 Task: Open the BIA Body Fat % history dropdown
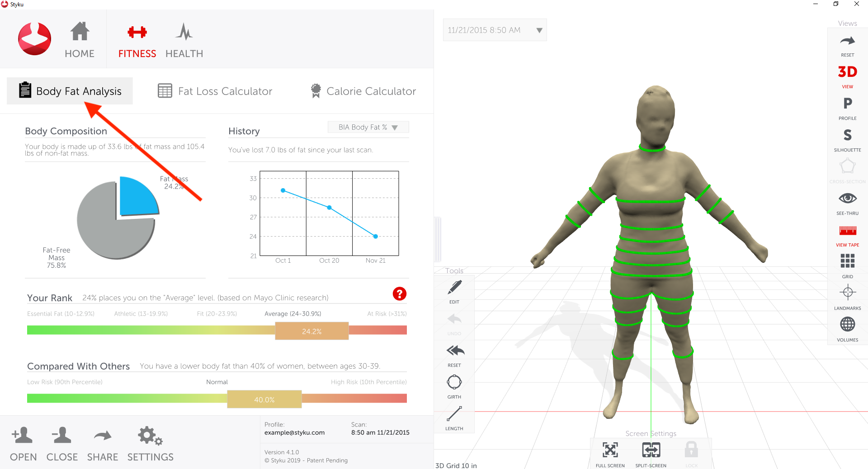click(368, 127)
